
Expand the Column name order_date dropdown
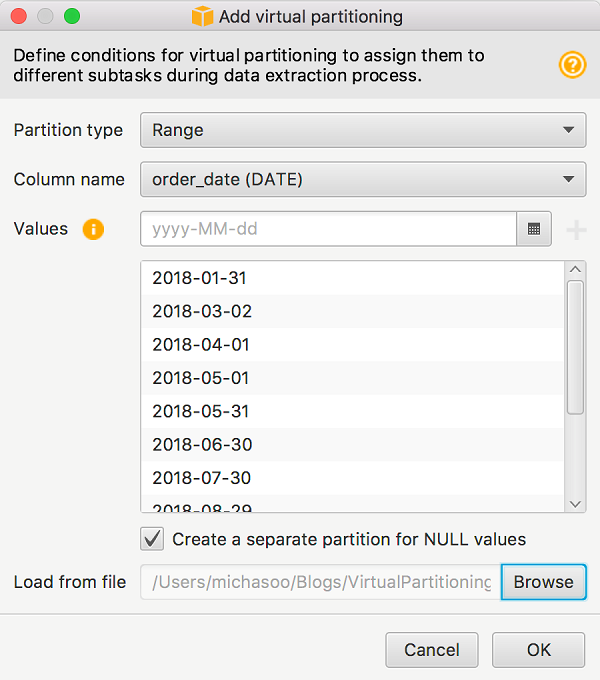point(362,180)
